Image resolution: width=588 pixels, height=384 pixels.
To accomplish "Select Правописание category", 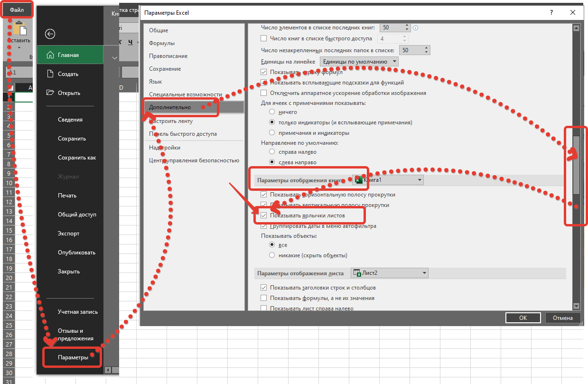I will pos(168,56).
